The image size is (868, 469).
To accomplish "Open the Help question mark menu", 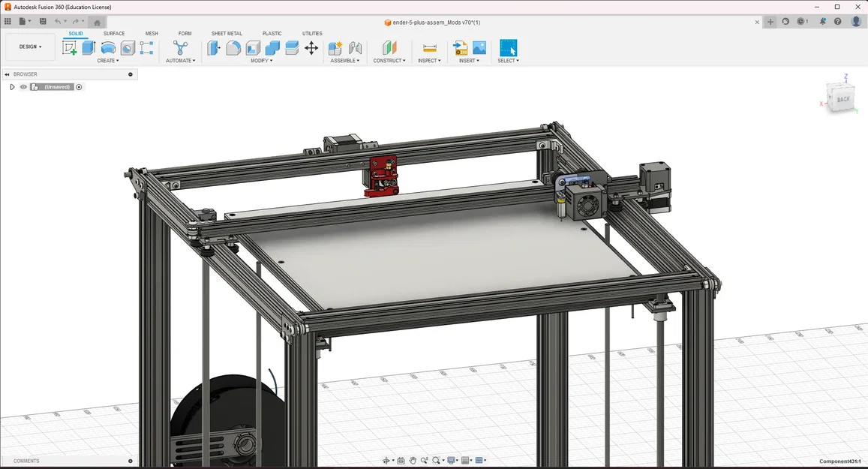I will pyautogui.click(x=837, y=22).
